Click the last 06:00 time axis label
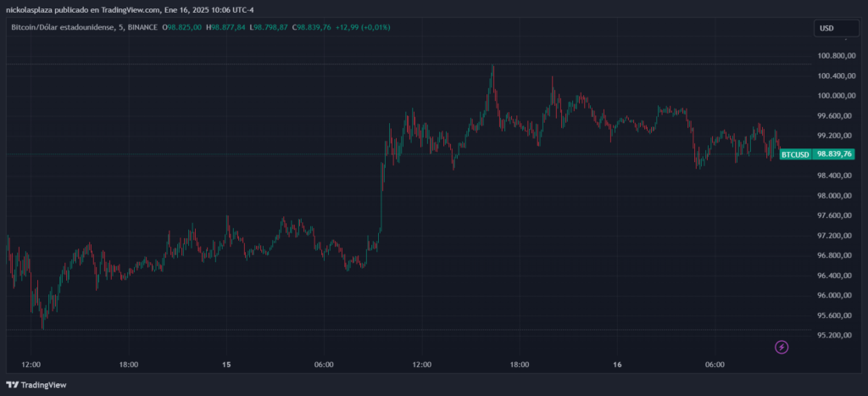 click(x=715, y=365)
